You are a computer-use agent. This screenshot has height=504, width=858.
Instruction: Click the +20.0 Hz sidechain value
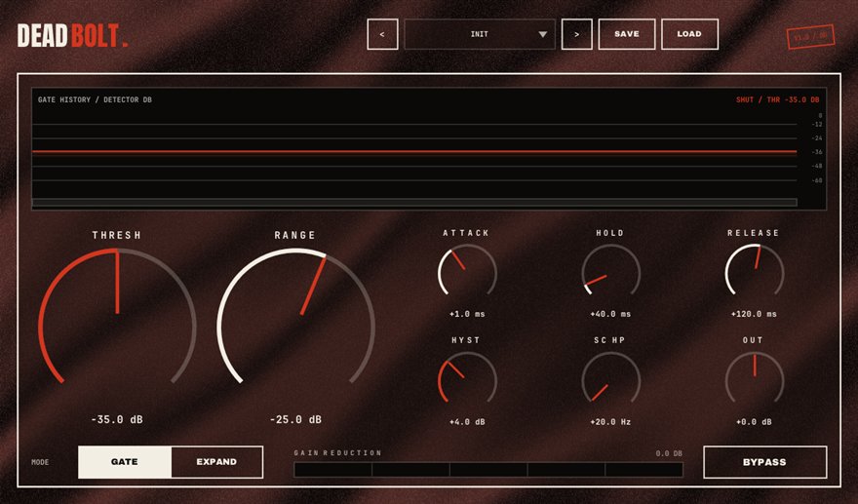(x=610, y=422)
